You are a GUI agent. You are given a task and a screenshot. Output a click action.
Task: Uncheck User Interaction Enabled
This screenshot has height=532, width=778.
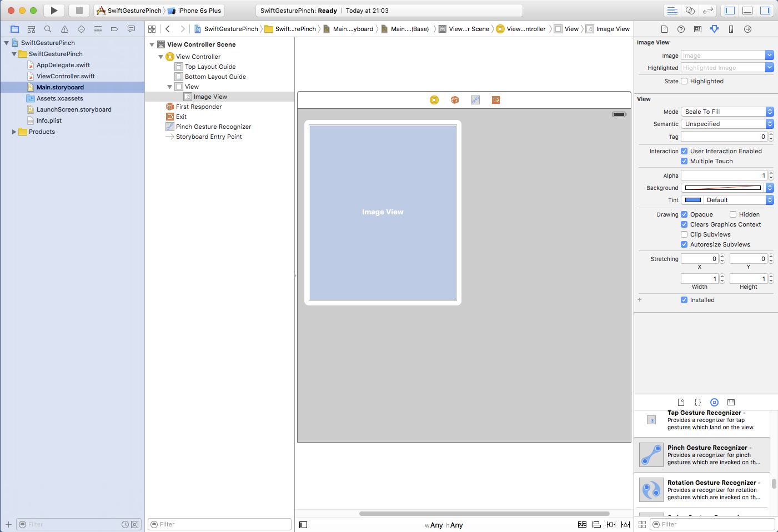[x=684, y=151]
